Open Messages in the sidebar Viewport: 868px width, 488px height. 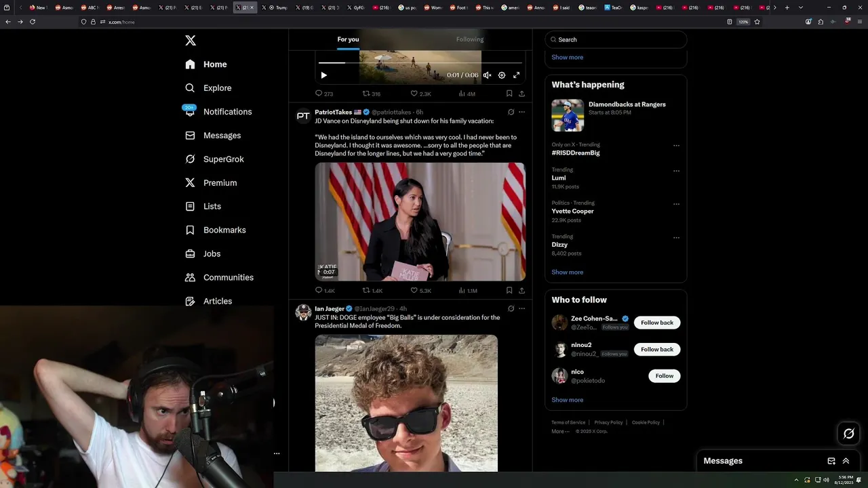[213, 136]
